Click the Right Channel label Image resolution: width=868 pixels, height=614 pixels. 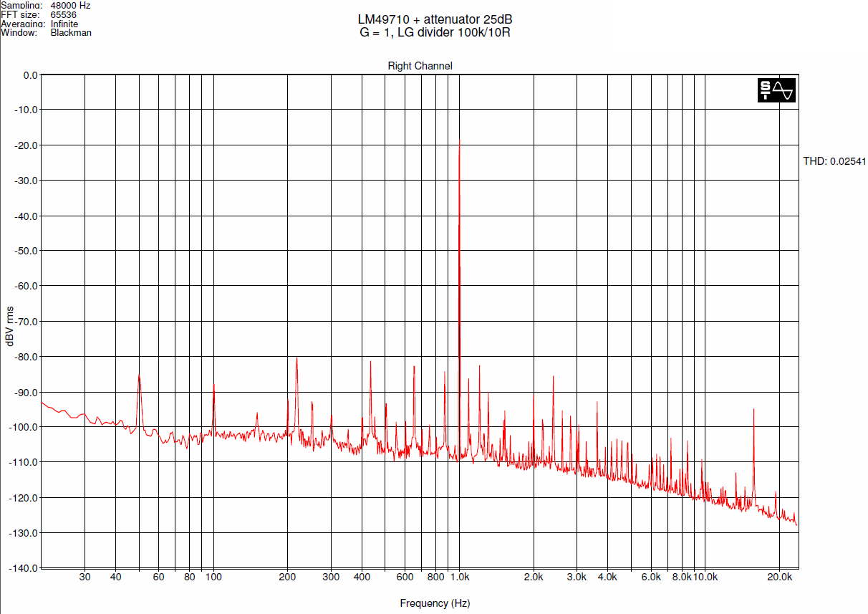pos(420,66)
